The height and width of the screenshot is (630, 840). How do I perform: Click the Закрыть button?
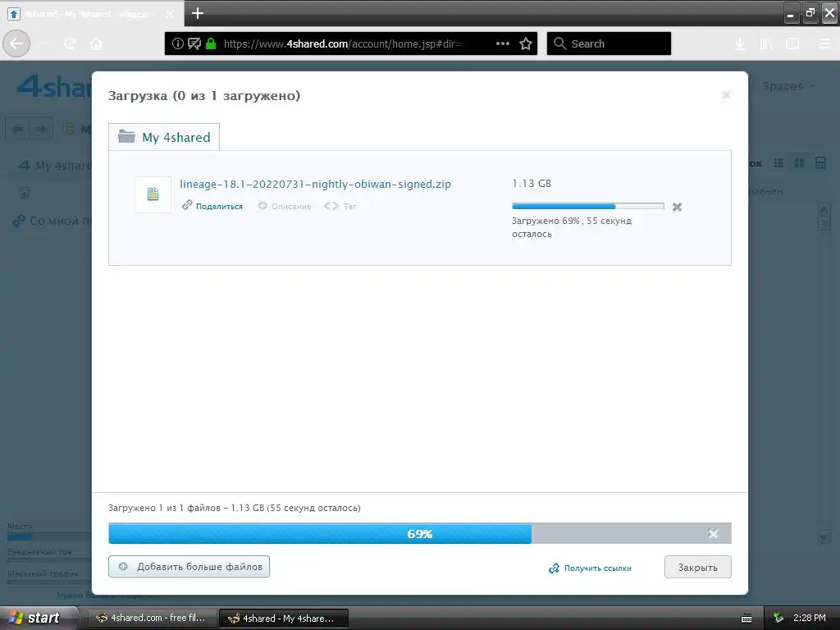tap(697, 567)
